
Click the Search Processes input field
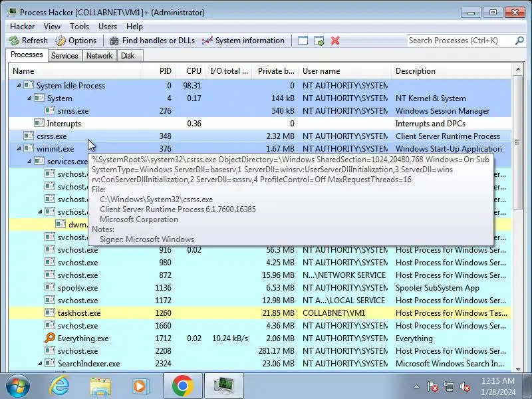click(x=460, y=41)
